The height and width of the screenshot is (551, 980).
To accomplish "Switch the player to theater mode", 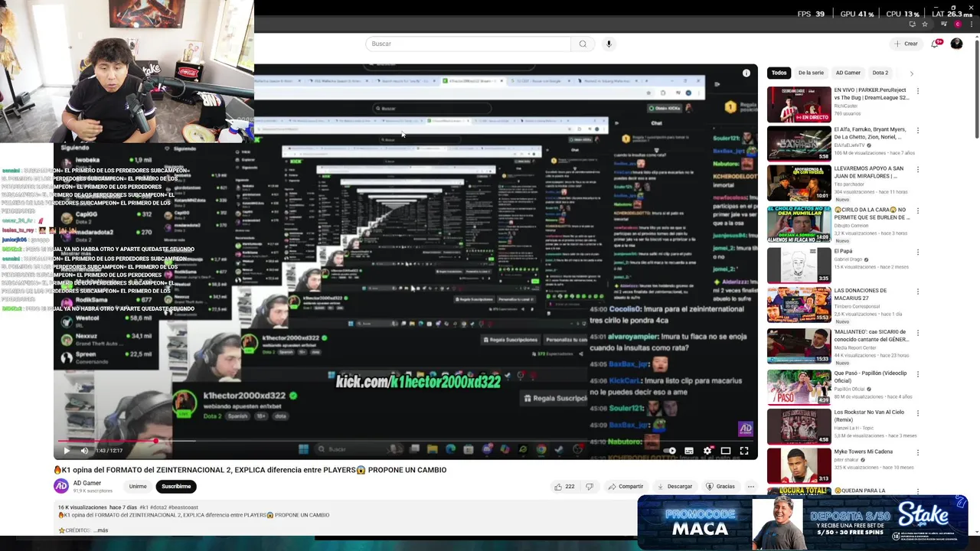I will click(x=726, y=451).
